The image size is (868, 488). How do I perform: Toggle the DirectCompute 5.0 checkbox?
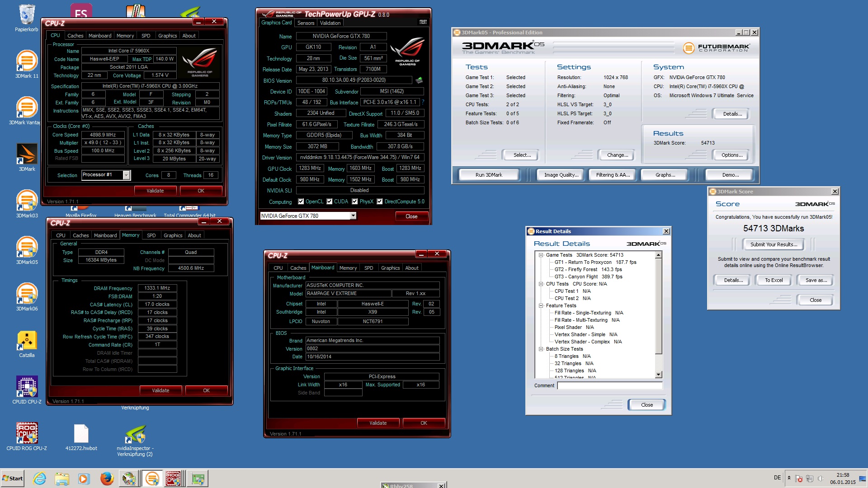click(x=380, y=202)
